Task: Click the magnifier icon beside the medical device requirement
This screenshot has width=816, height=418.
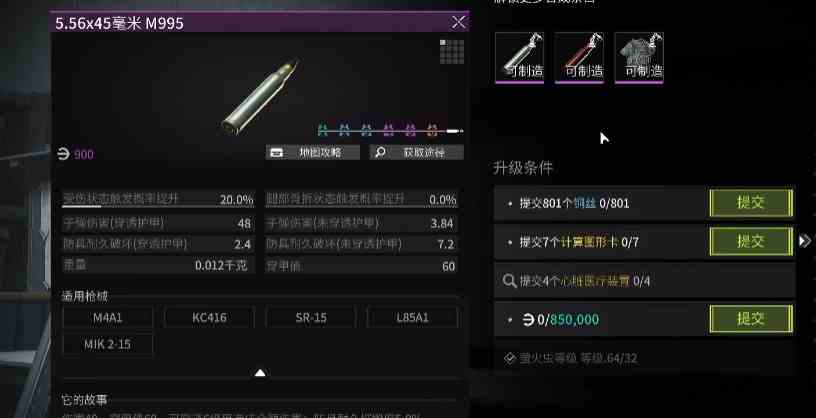Action: [x=509, y=281]
